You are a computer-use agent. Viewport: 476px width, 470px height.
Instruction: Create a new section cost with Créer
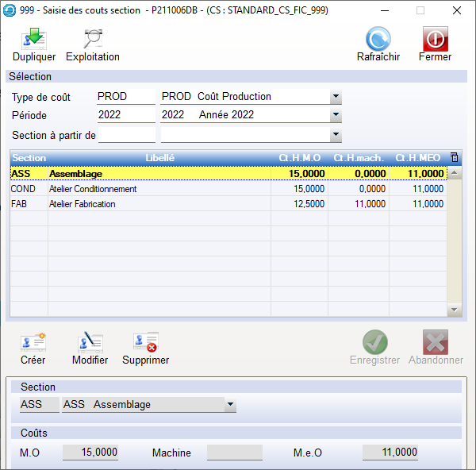[33, 343]
